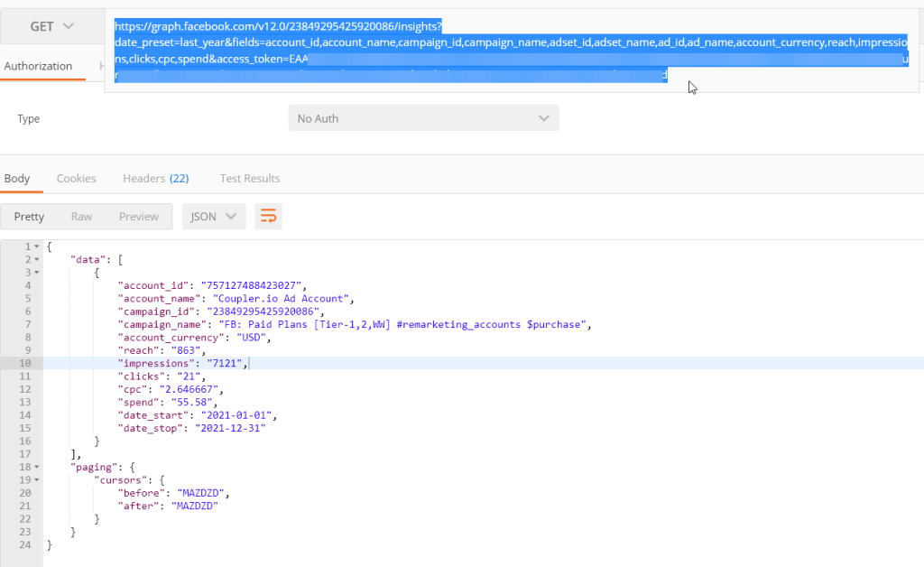Collapse the data array on line 2
Image resolution: width=924 pixels, height=567 pixels.
36,259
